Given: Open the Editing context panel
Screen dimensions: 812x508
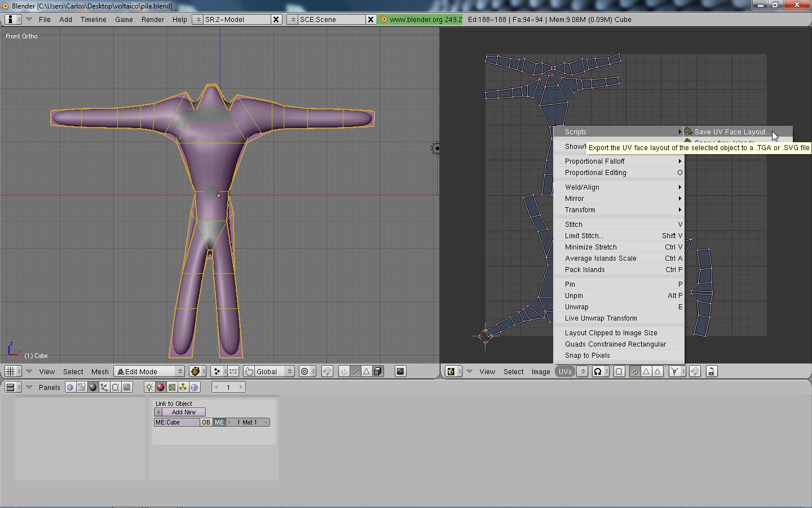Looking at the screenshot, I should 116,387.
